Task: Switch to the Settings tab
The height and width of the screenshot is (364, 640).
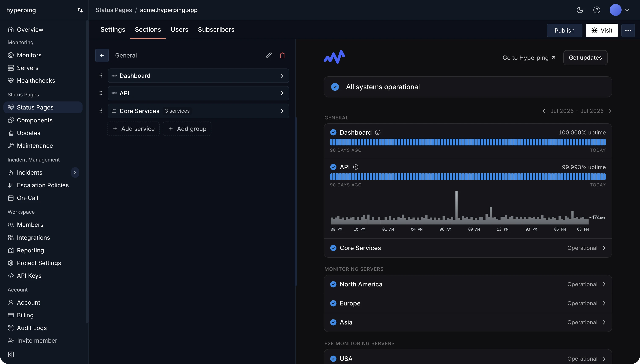Action: coord(113,30)
